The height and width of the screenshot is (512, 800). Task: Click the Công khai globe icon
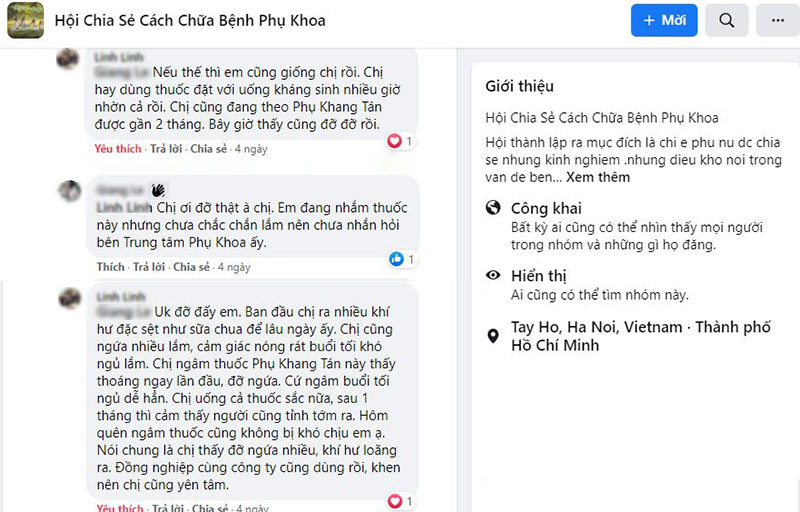point(493,208)
